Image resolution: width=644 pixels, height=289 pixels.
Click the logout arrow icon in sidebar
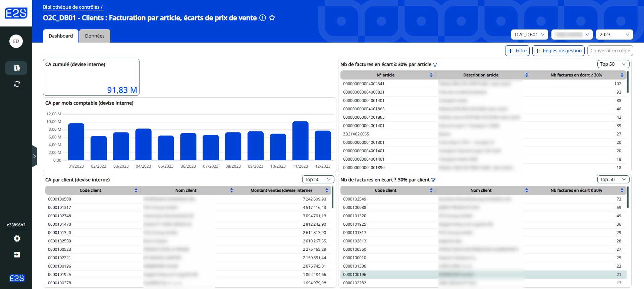click(17, 254)
